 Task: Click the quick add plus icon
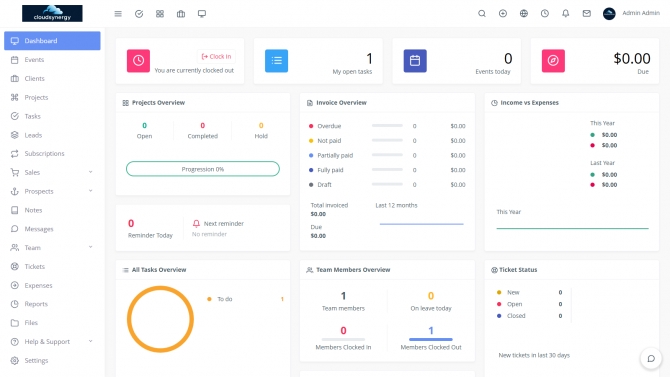tap(502, 14)
